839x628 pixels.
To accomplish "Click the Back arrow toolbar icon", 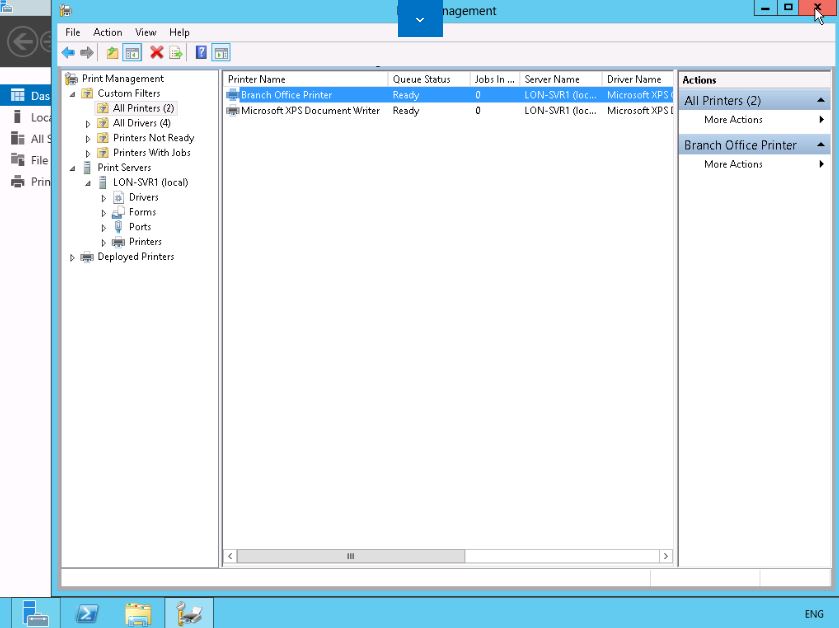I will click(x=68, y=52).
